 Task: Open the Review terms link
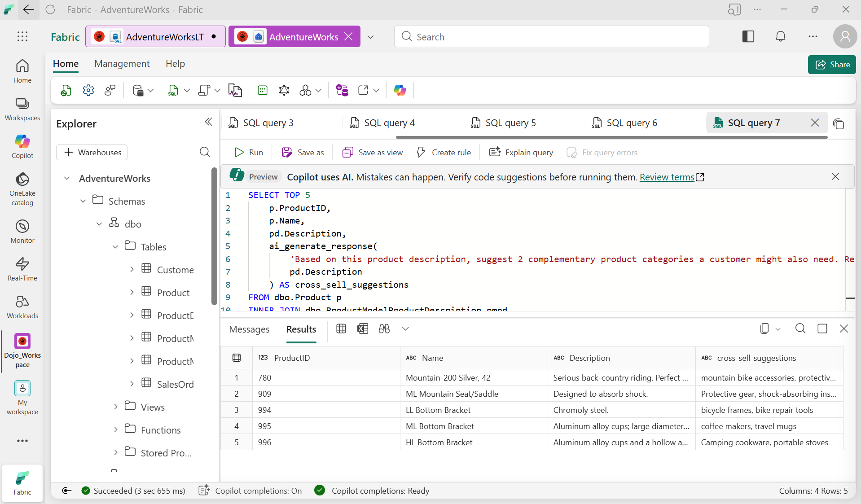[x=667, y=177]
